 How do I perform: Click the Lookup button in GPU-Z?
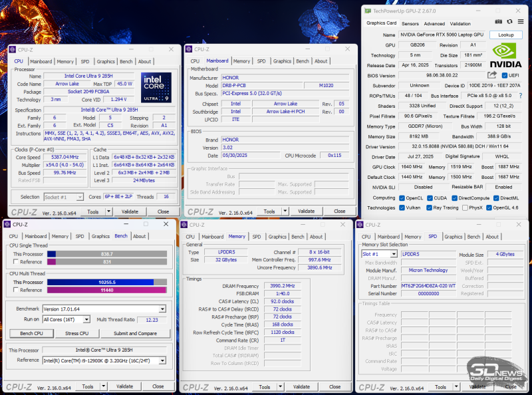click(x=505, y=35)
